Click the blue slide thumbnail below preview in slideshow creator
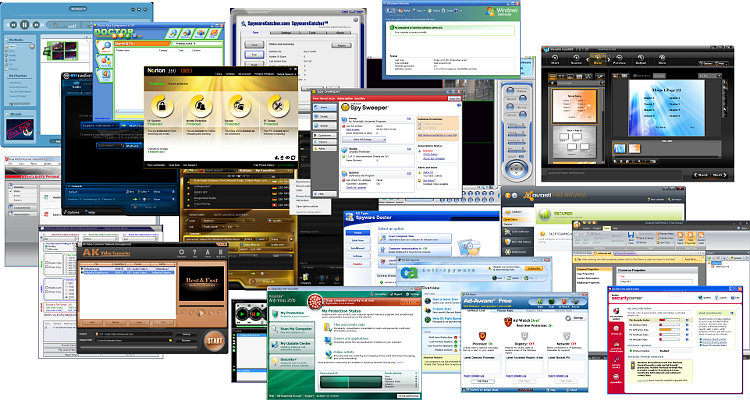The height and width of the screenshot is (400, 750). coord(619,149)
